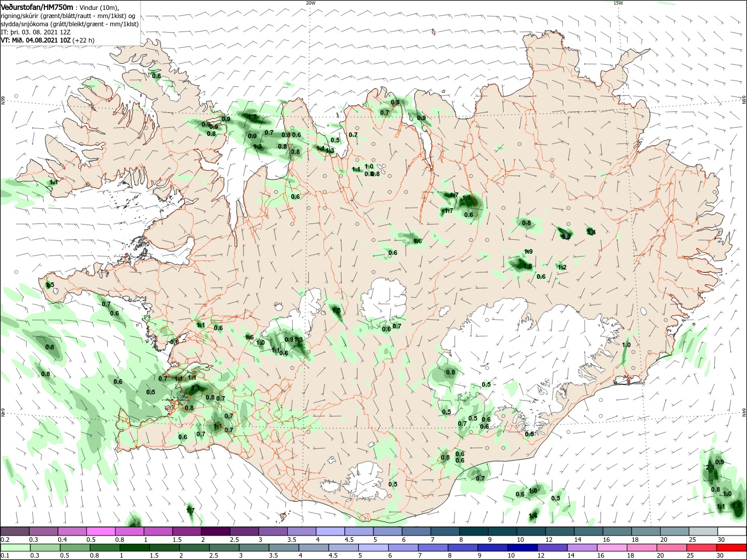Pick the dark mauve 0.2–0.3 snow swatch
Screen dimensions: 747x560
coord(15,531)
